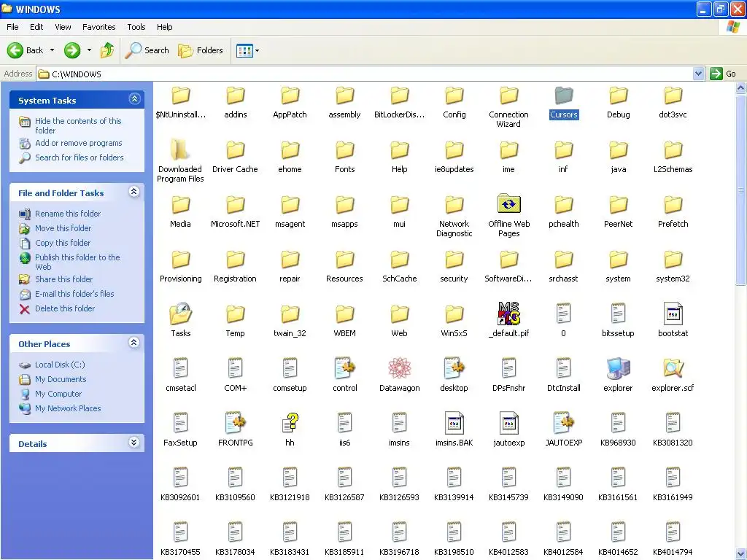Click Add or remove programs link

coord(78,143)
